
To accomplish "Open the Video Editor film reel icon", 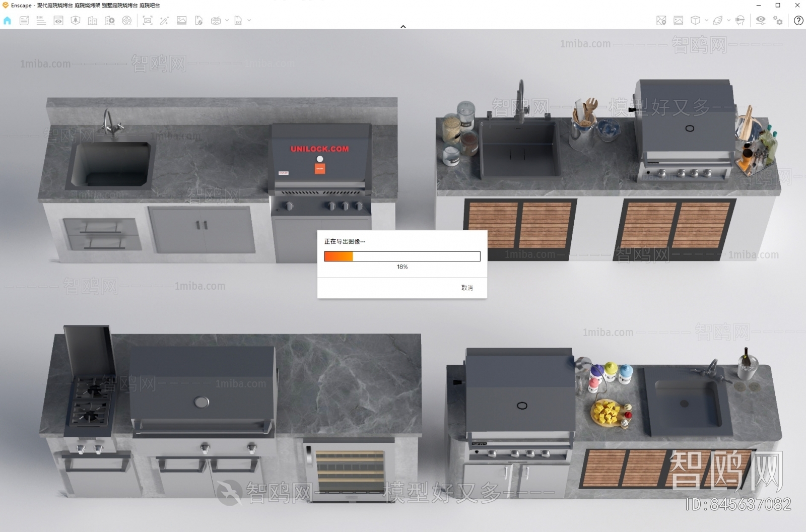I will (x=127, y=21).
